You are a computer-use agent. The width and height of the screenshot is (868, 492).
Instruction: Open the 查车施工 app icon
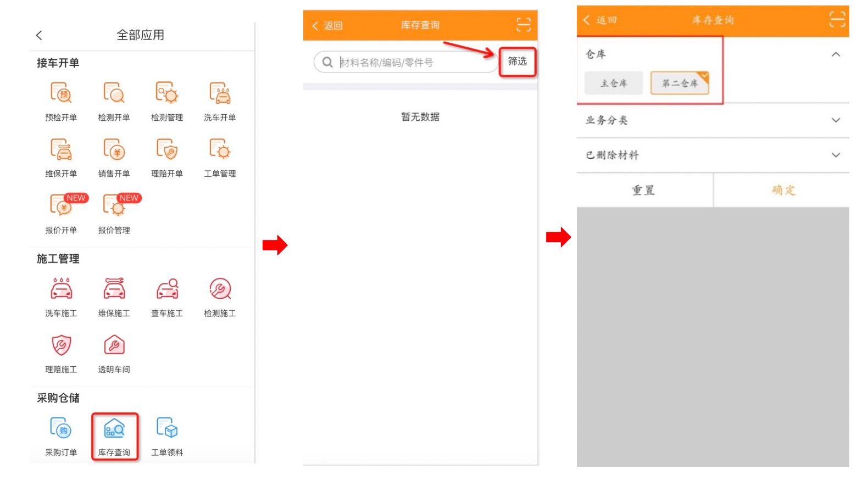(x=167, y=289)
